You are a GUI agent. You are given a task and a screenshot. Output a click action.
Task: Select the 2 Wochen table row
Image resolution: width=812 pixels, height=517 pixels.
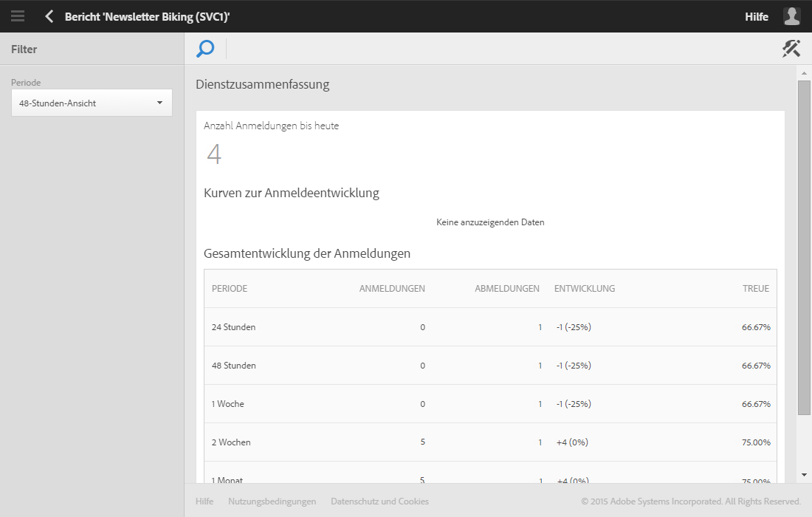click(490, 442)
